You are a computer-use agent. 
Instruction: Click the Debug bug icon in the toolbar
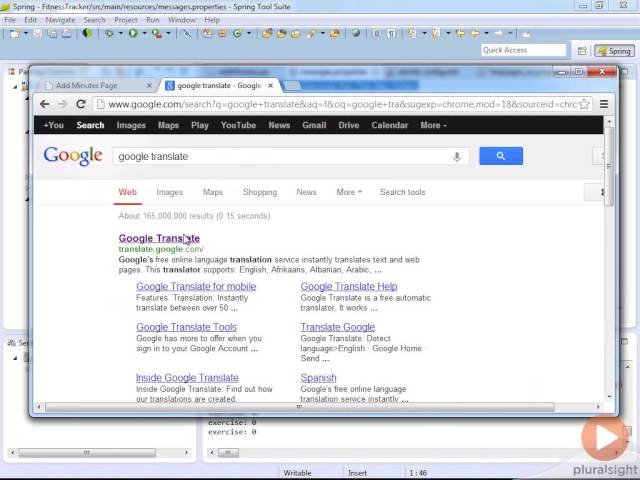[x=109, y=34]
